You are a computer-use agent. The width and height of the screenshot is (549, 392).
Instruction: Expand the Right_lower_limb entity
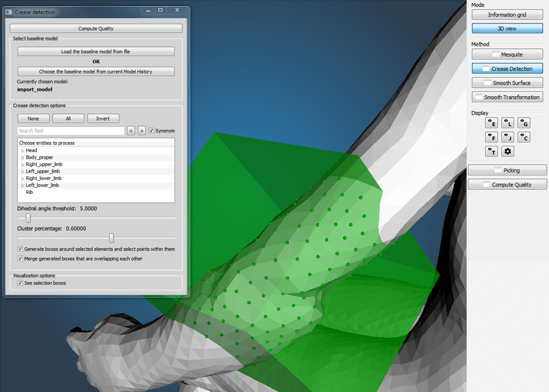tap(23, 178)
